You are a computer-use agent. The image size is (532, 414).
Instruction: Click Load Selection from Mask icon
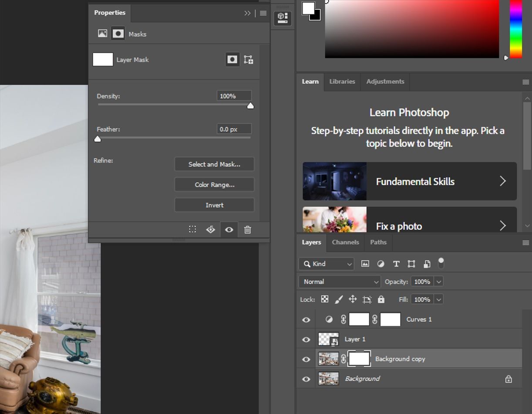(x=192, y=230)
